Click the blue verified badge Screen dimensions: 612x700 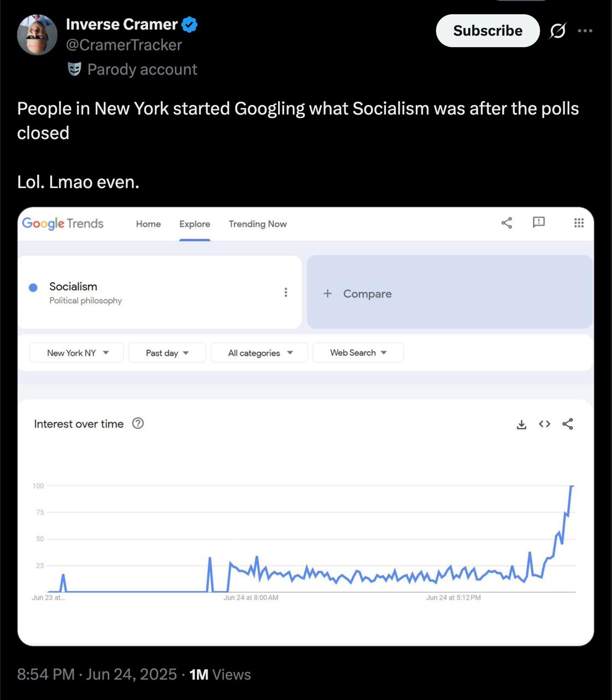pos(190,25)
